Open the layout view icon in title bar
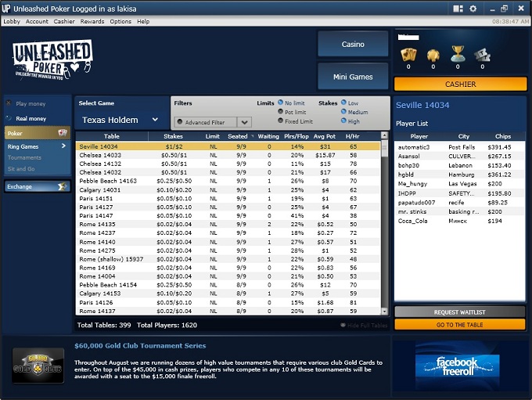Viewport: 532px width, 400px height. click(458, 8)
